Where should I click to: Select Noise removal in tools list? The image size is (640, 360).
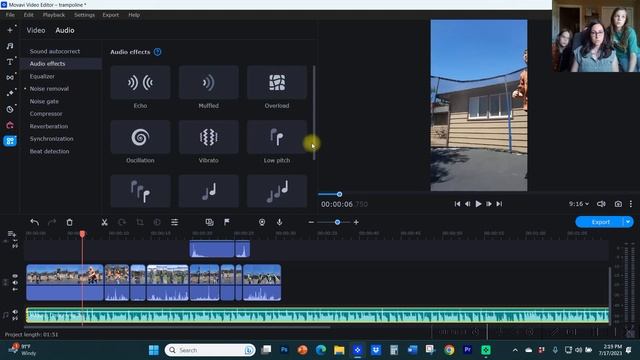[x=49, y=89]
